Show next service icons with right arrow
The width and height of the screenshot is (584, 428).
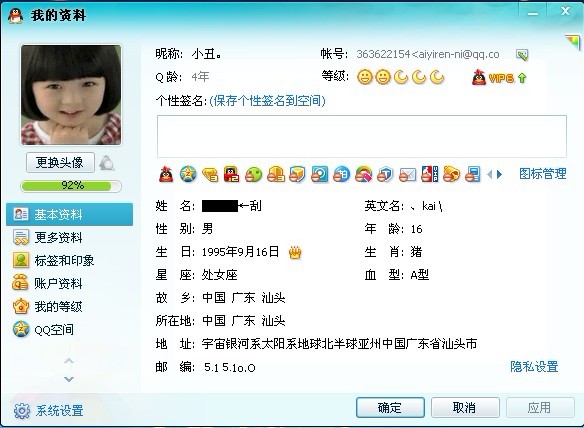tap(499, 174)
